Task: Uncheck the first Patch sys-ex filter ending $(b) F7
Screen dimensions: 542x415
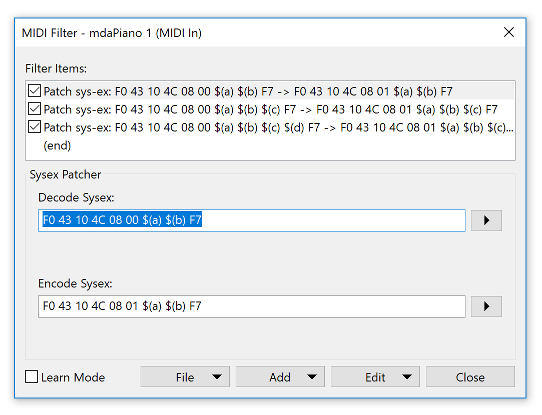Action: tap(35, 91)
